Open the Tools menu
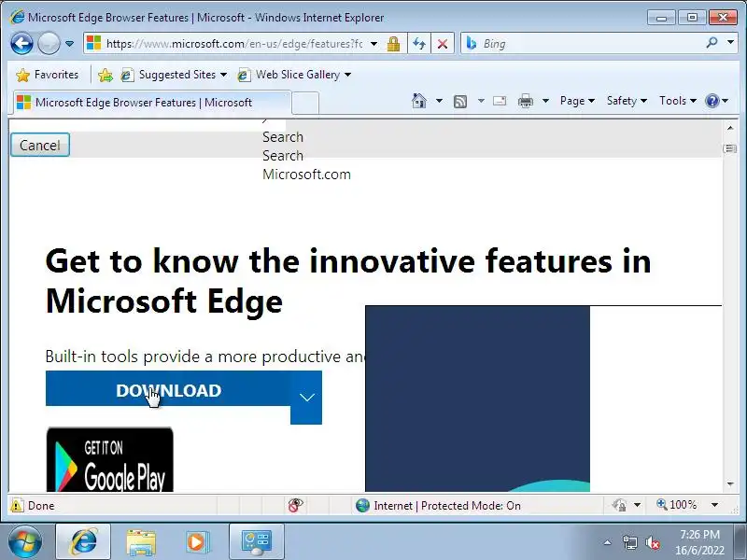 [x=678, y=101]
